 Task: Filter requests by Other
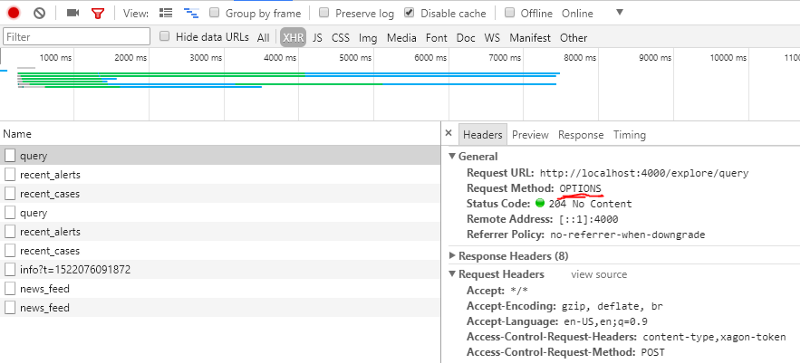(x=573, y=38)
